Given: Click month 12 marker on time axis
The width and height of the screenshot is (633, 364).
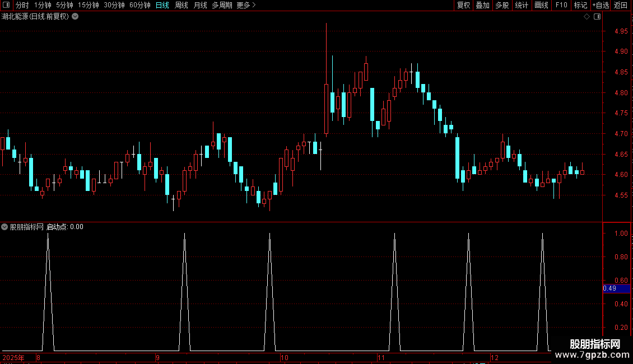Looking at the screenshot, I should pos(495,357).
